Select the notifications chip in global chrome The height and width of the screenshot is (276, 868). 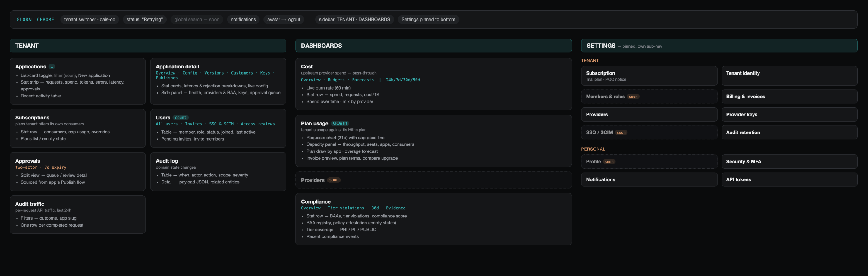[243, 20]
